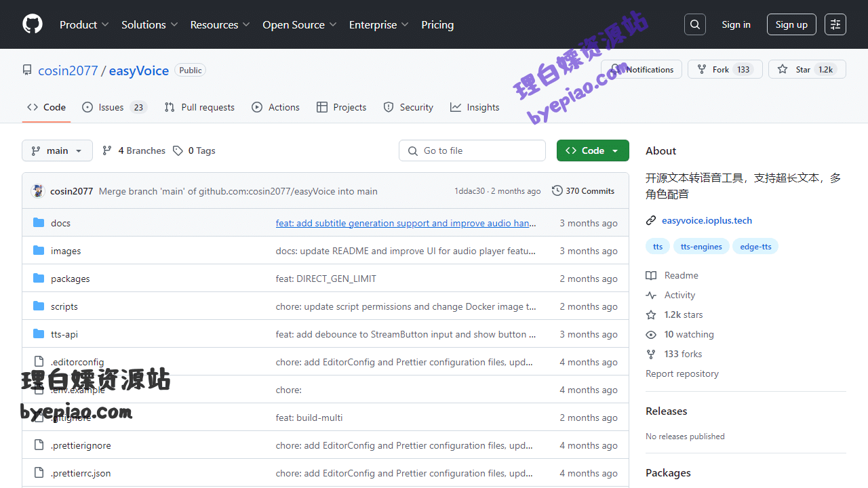Open the main branch selector dropdown

click(57, 150)
